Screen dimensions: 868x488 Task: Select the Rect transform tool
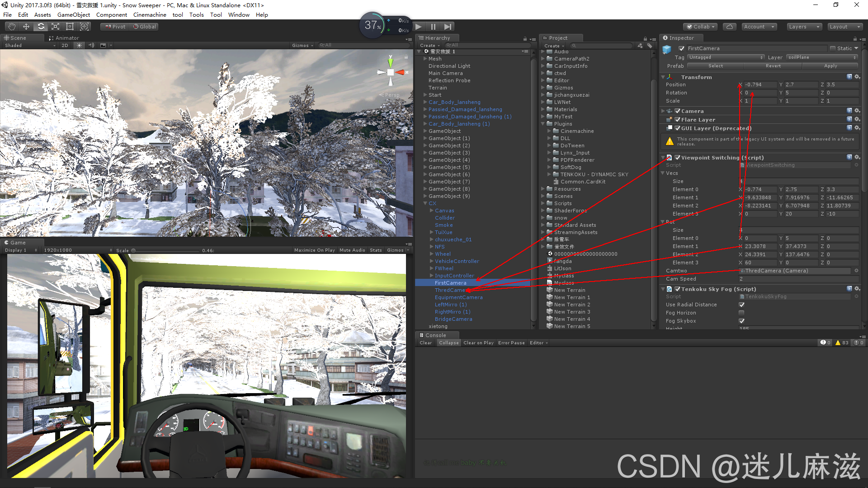(x=70, y=27)
